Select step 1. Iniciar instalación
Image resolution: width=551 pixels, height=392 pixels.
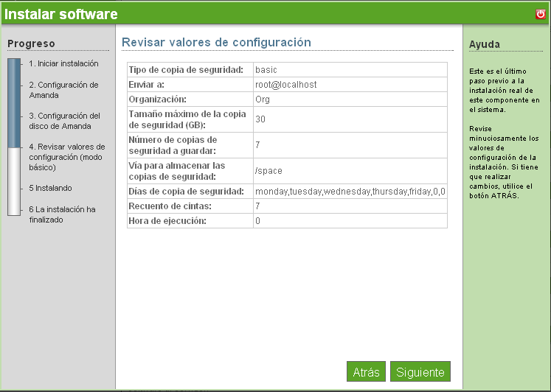coord(63,63)
